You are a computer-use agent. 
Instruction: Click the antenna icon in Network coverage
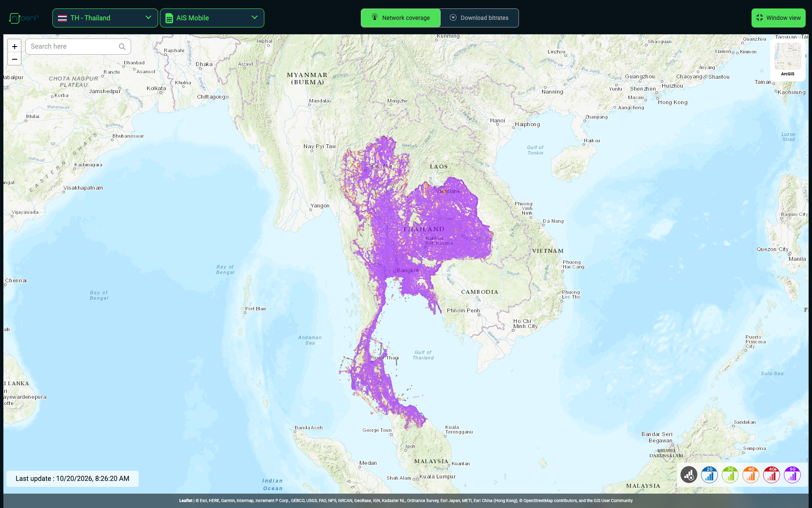click(x=375, y=17)
